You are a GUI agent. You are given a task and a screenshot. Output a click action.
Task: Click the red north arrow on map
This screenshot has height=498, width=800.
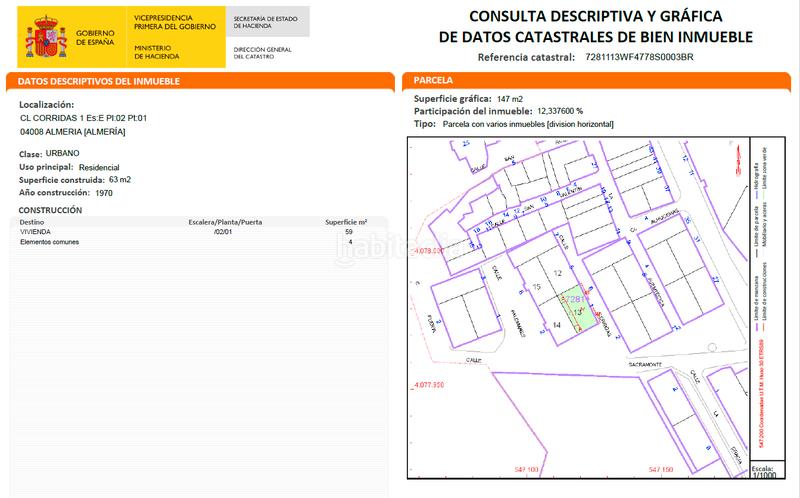739,158
